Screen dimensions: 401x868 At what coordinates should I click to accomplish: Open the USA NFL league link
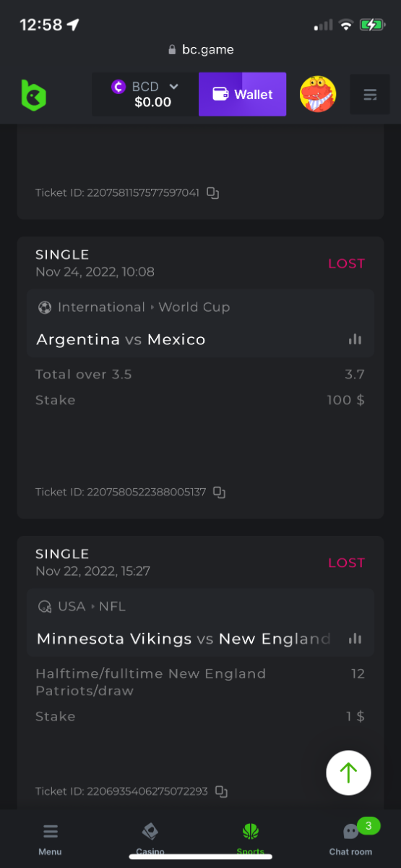[x=82, y=607]
